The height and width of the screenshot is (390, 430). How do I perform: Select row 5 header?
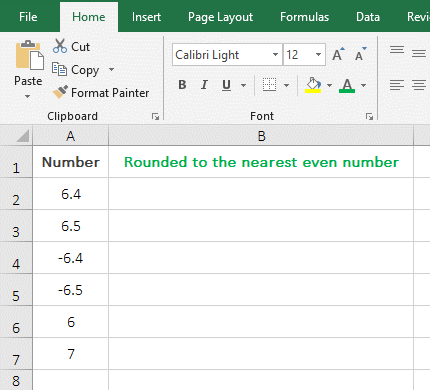click(16, 290)
